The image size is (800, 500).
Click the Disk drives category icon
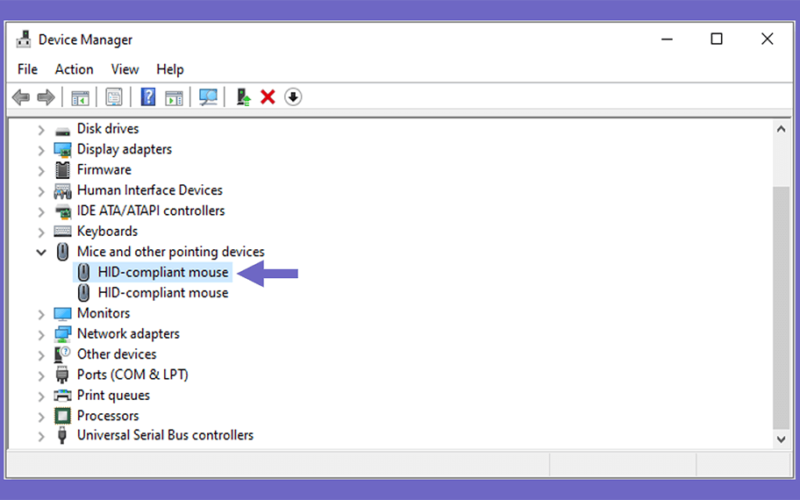pyautogui.click(x=63, y=130)
